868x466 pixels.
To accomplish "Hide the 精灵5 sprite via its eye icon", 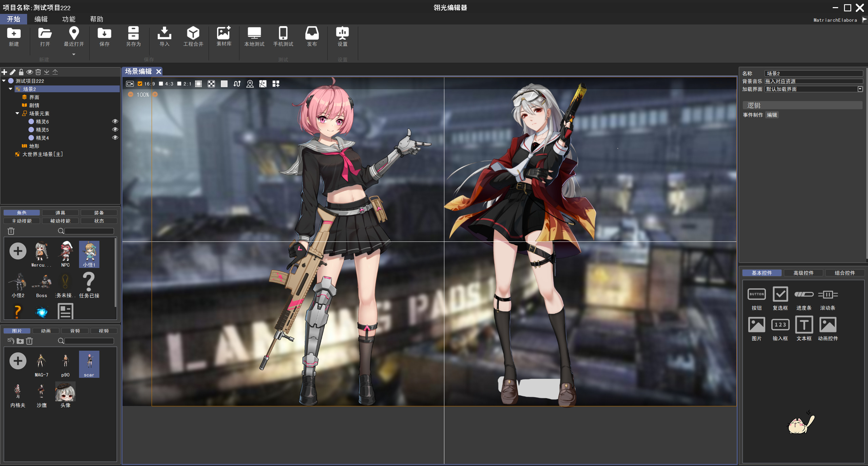I will (115, 130).
